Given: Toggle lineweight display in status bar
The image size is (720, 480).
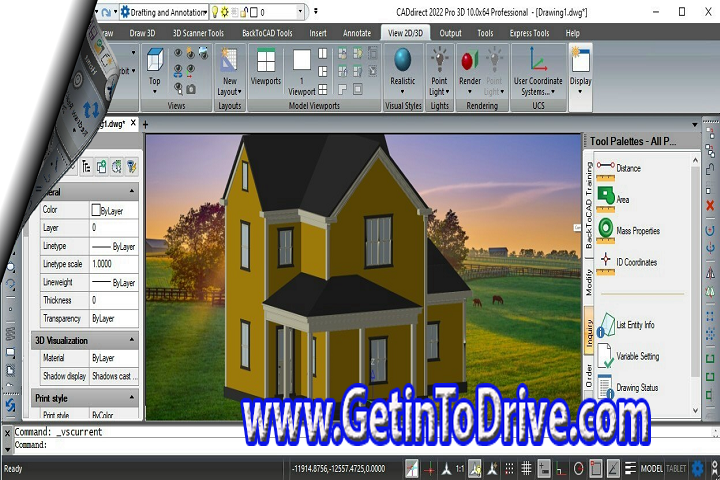Looking at the screenshot, I should point(630,469).
